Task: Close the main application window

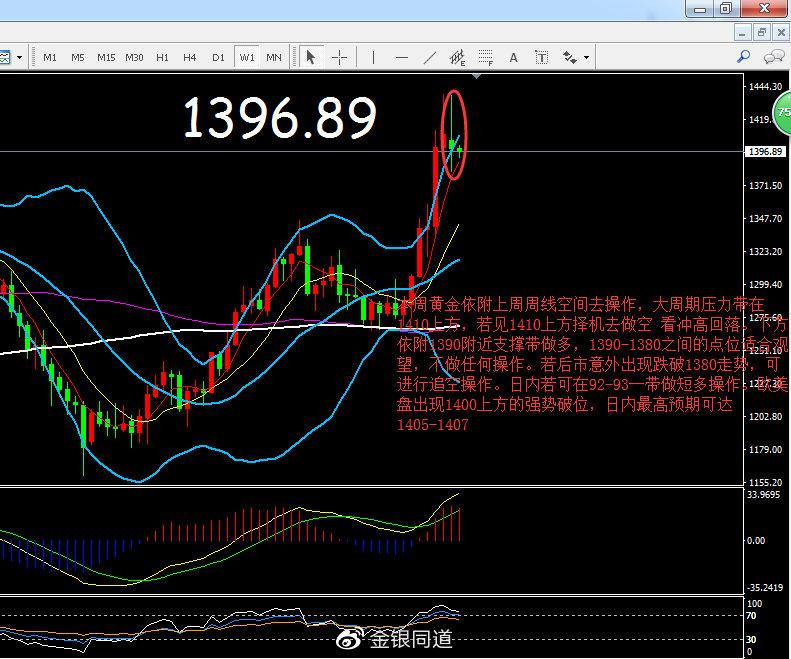Action: (765, 9)
